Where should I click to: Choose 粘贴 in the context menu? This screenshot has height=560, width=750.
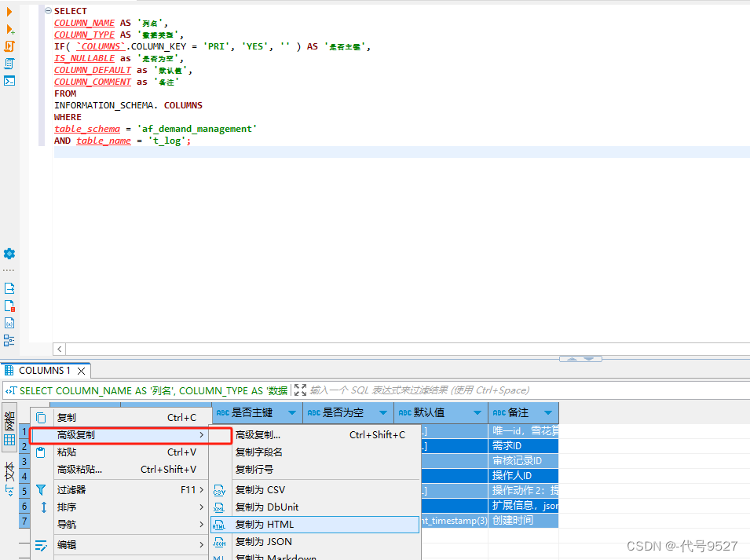pyautogui.click(x=121, y=452)
